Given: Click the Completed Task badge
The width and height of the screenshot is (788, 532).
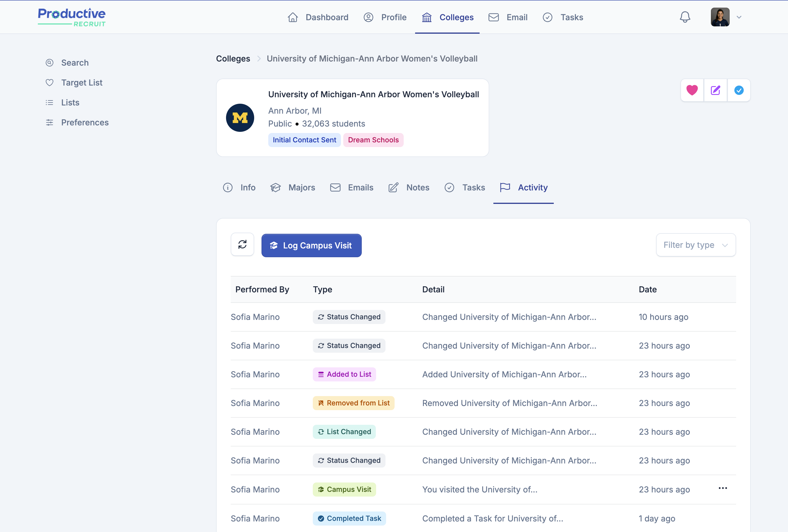Looking at the screenshot, I should click(x=349, y=519).
